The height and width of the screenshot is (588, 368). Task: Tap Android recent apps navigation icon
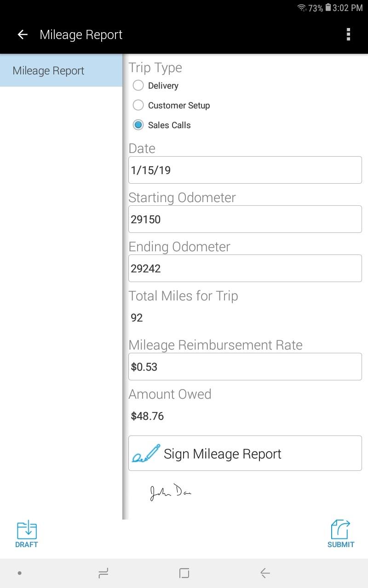[103, 573]
